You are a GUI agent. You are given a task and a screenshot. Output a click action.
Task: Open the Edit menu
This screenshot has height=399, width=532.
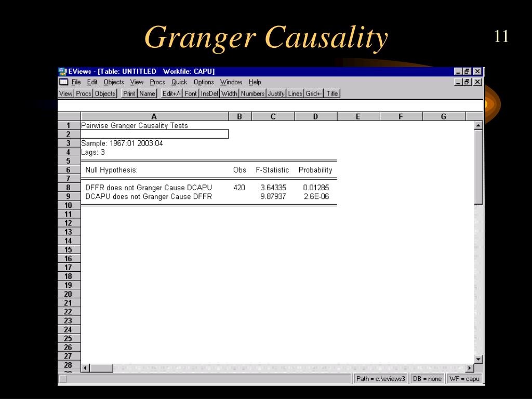(92, 82)
